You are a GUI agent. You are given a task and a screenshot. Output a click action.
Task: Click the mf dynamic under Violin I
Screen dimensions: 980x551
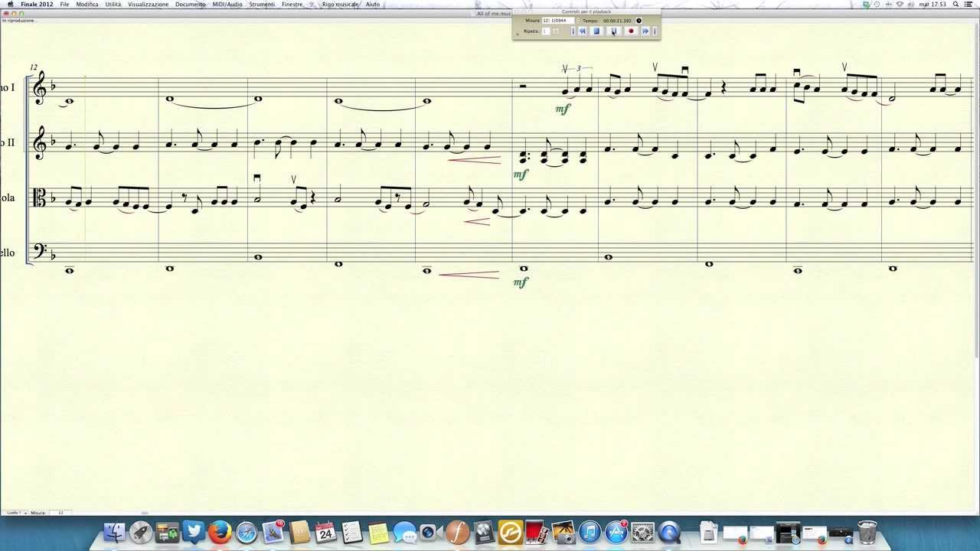pyautogui.click(x=563, y=109)
